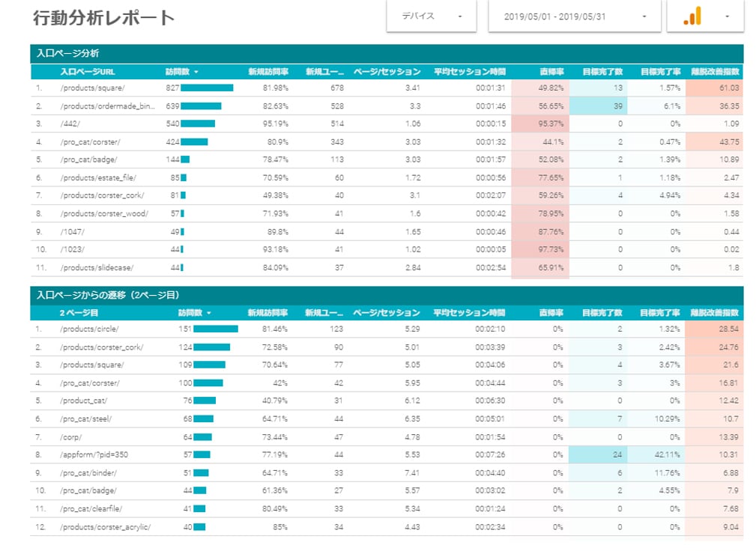Viewport: 756px width, 557px height.
Task: Click the /products/circle/ URL cell
Action: (89, 329)
